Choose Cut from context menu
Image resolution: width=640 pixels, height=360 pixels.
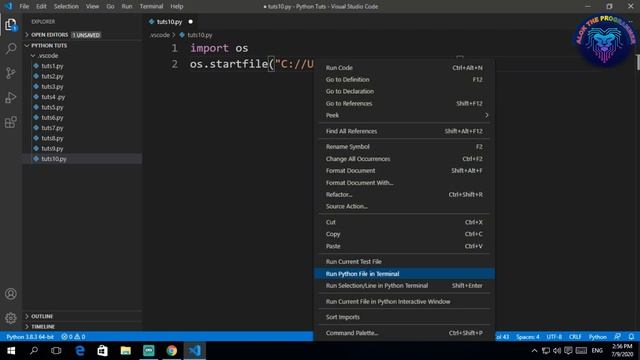pyautogui.click(x=404, y=222)
